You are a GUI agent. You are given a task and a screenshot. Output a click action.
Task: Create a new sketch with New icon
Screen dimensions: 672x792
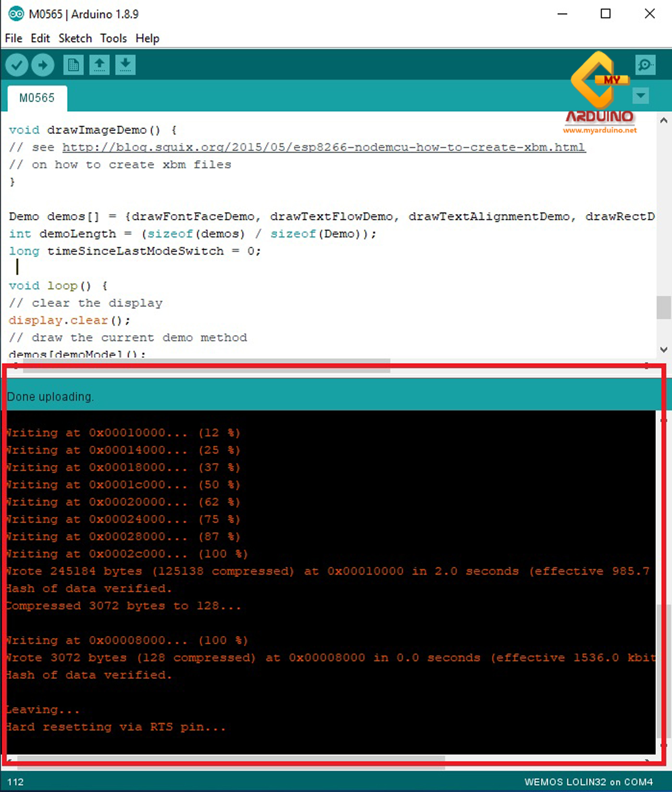pos(73,65)
